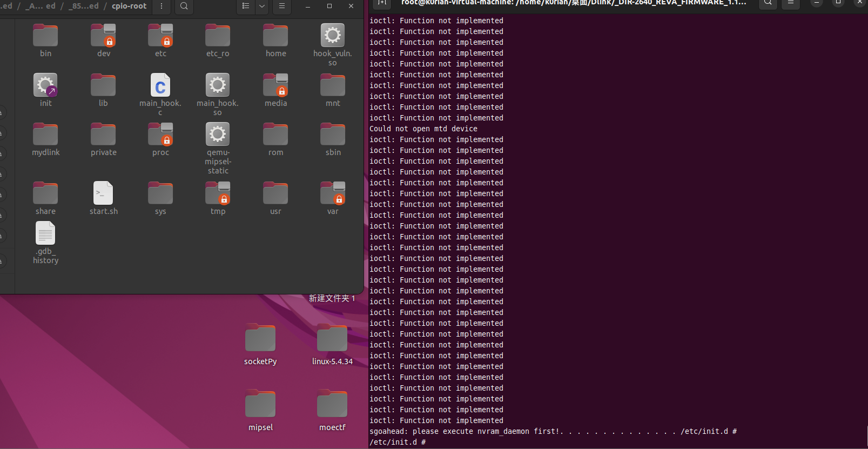
Task: Open the dev folder
Action: pos(103,40)
